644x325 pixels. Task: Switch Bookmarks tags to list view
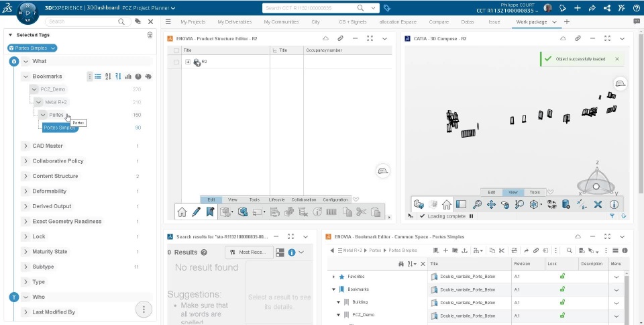[98, 77]
